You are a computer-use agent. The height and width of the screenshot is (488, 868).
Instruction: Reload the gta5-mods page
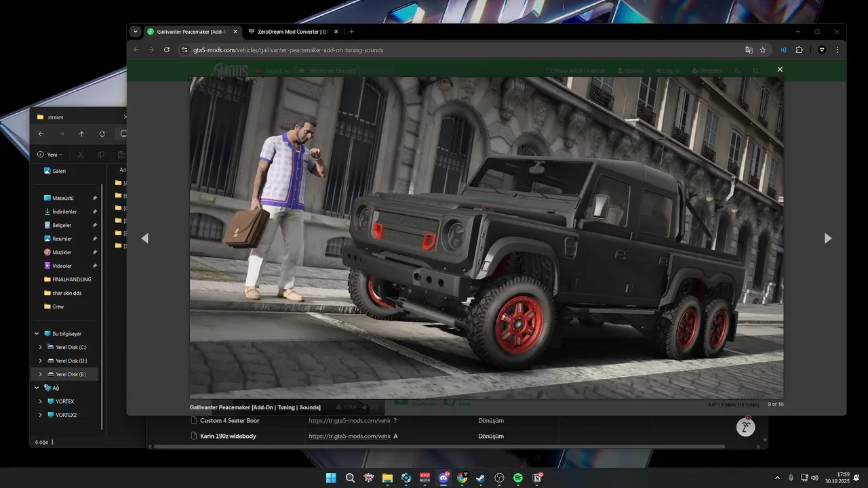pyautogui.click(x=167, y=49)
